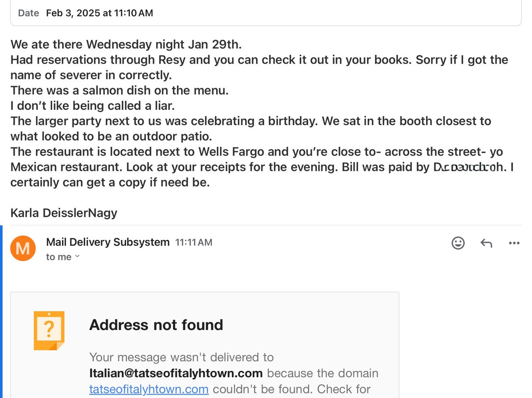Click the 'We ate there Wednesday night' line
Image resolution: width=532 pixels, height=398 pixels.
(126, 44)
